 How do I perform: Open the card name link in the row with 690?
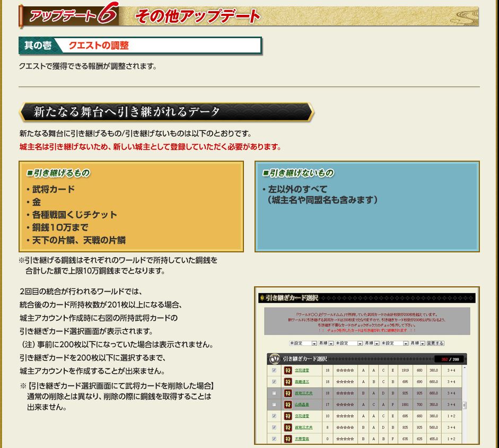click(302, 382)
